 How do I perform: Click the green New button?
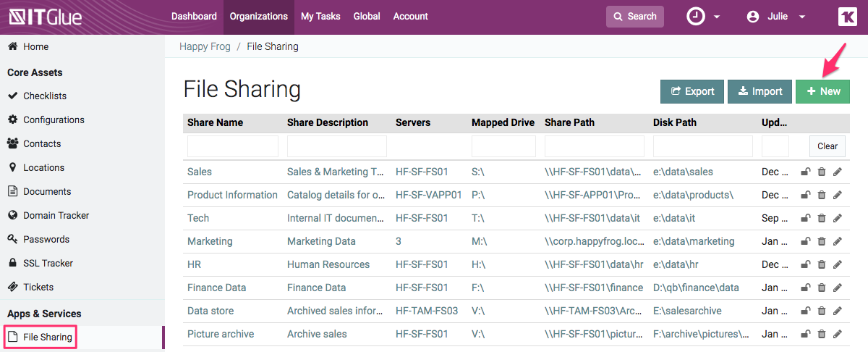(822, 91)
